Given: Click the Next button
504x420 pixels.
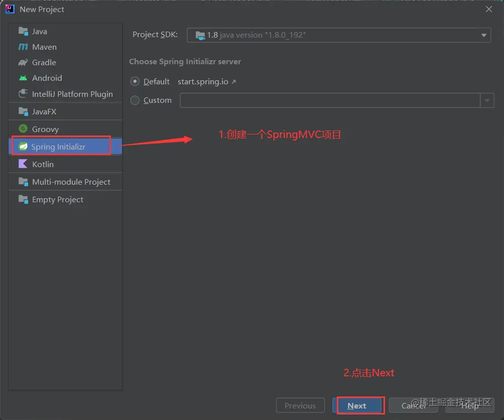Looking at the screenshot, I should pos(357,405).
